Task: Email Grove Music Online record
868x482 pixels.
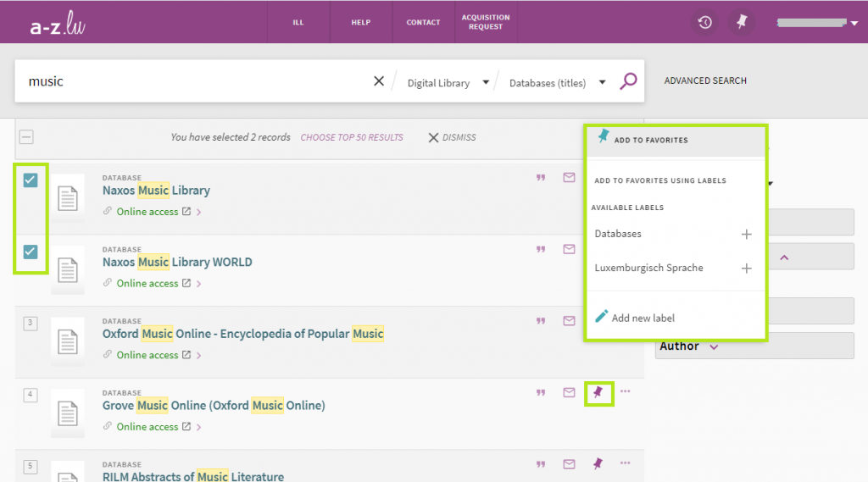Action: point(569,392)
